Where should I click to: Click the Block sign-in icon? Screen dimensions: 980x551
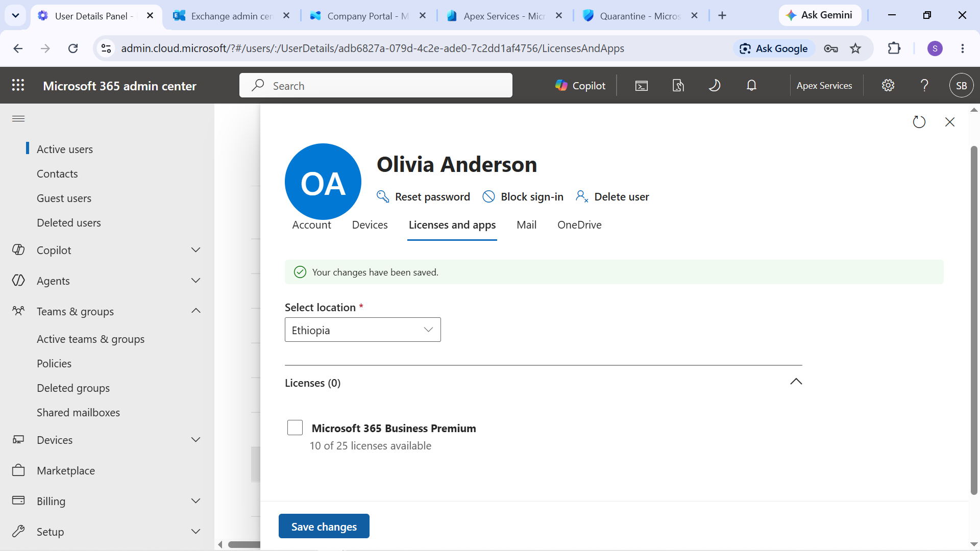pos(488,196)
